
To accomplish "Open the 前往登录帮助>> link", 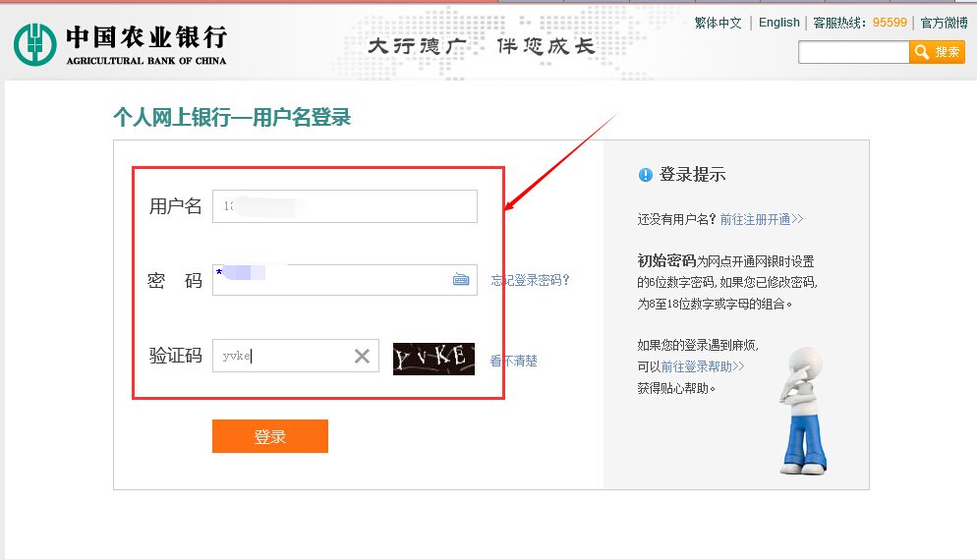I will (x=702, y=366).
